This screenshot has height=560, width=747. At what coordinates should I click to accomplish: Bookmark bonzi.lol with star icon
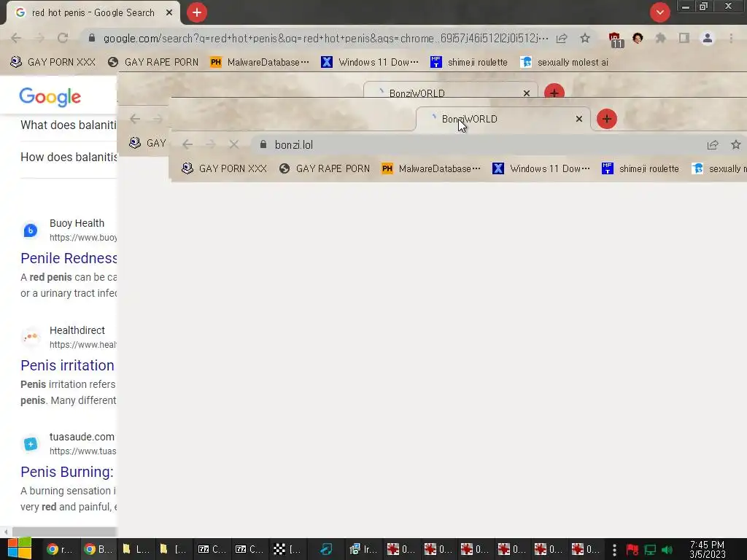click(735, 144)
